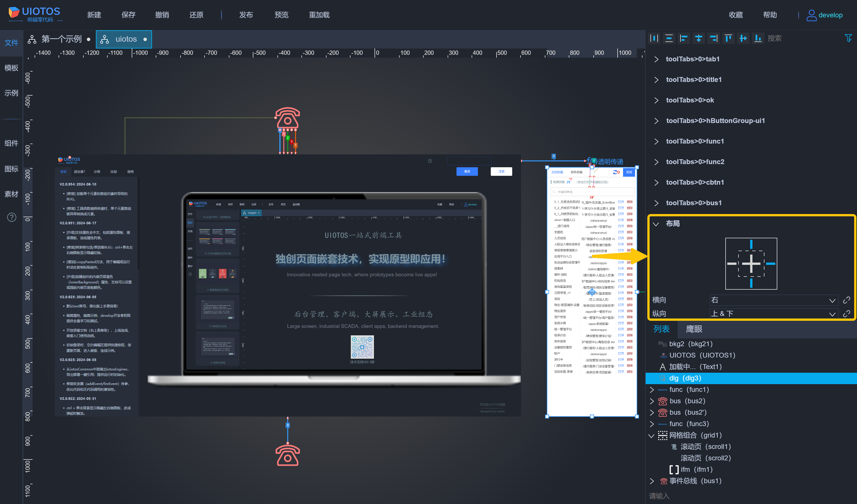Screen dimensions: 857x504
Task: Collapse the 网格组合 (grid1) tree node
Action: pyautogui.click(x=651, y=435)
